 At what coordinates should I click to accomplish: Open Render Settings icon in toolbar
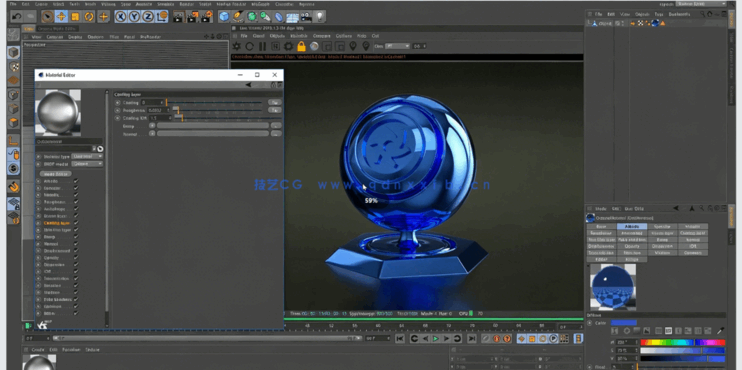[x=207, y=18]
